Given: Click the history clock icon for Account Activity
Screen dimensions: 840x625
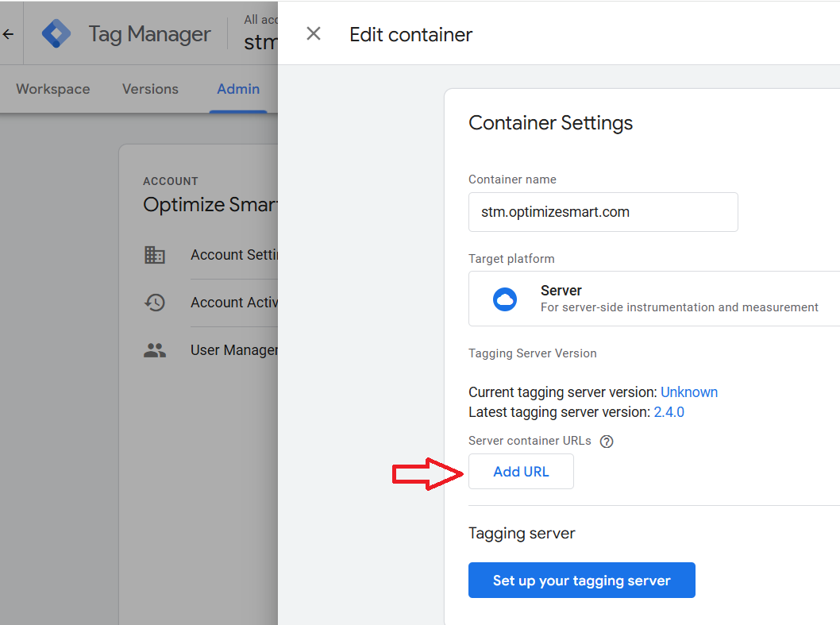Looking at the screenshot, I should 155,303.
